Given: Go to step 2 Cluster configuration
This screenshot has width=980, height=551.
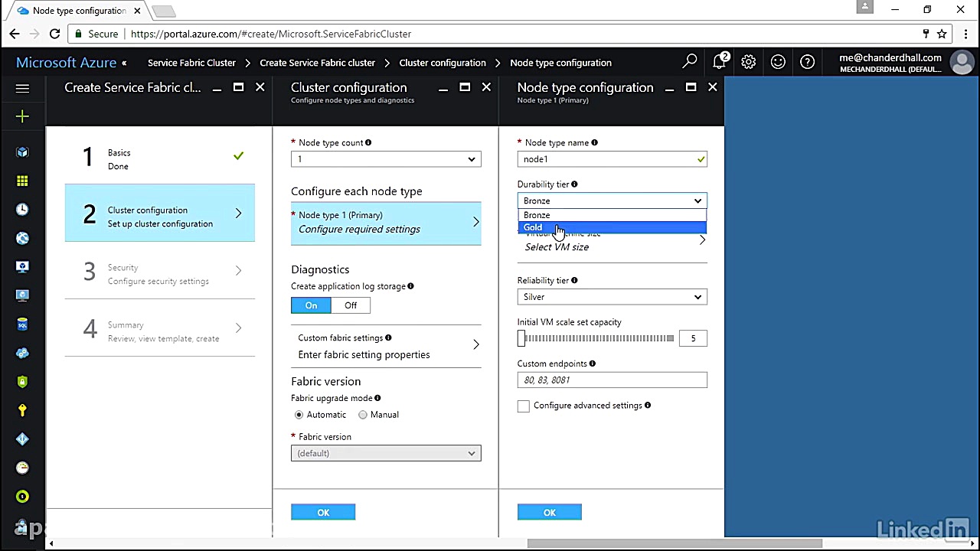Looking at the screenshot, I should click(x=160, y=214).
